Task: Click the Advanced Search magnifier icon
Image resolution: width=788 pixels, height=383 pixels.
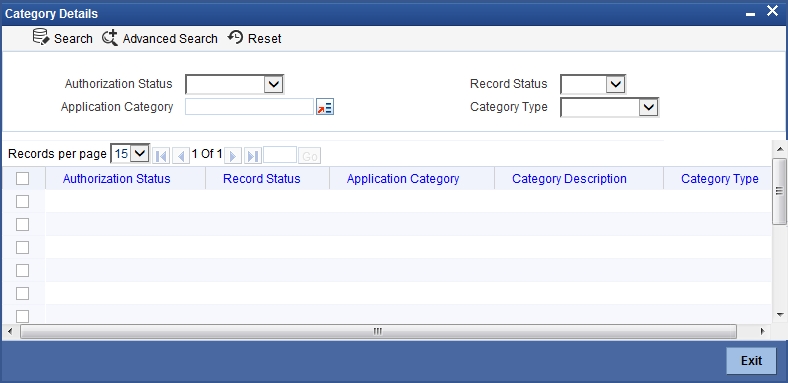Action: click(x=110, y=38)
